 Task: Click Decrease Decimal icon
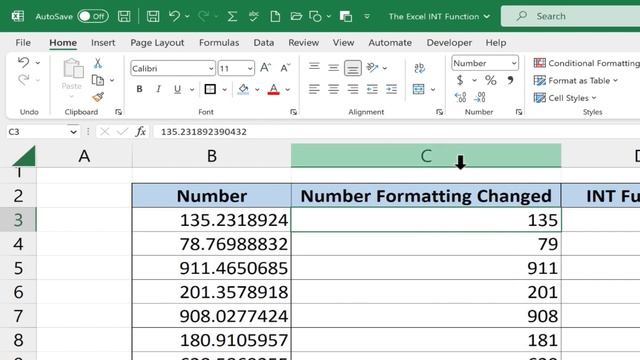[x=480, y=97]
